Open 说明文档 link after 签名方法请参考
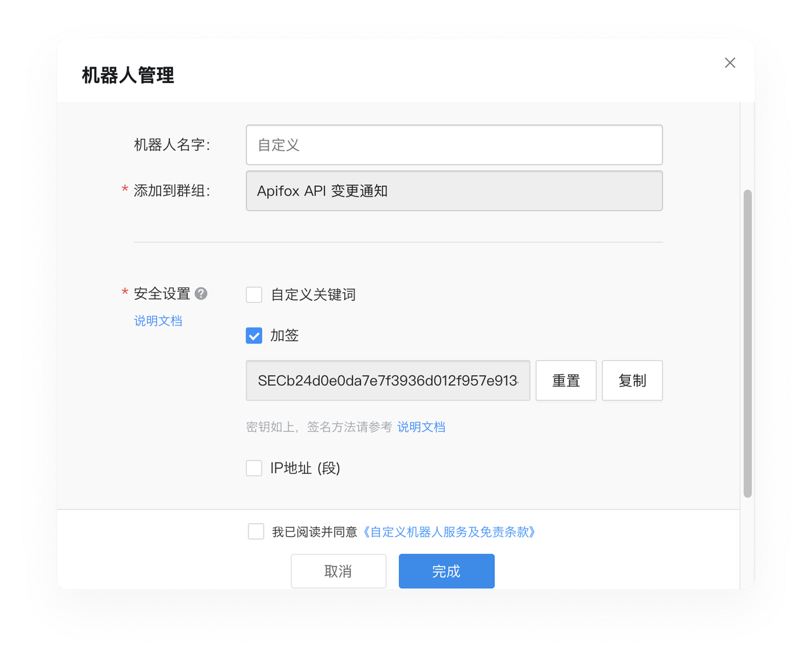Viewport: 812px width, 665px height. tap(421, 427)
